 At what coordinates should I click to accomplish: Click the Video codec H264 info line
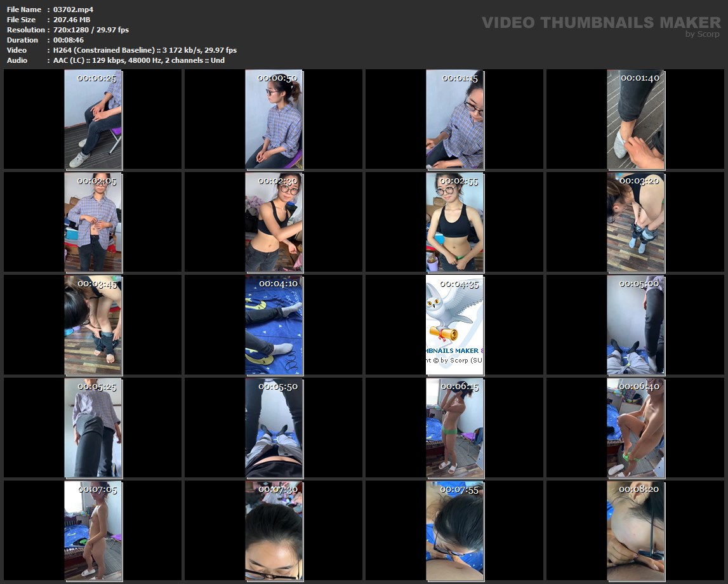pyautogui.click(x=145, y=50)
